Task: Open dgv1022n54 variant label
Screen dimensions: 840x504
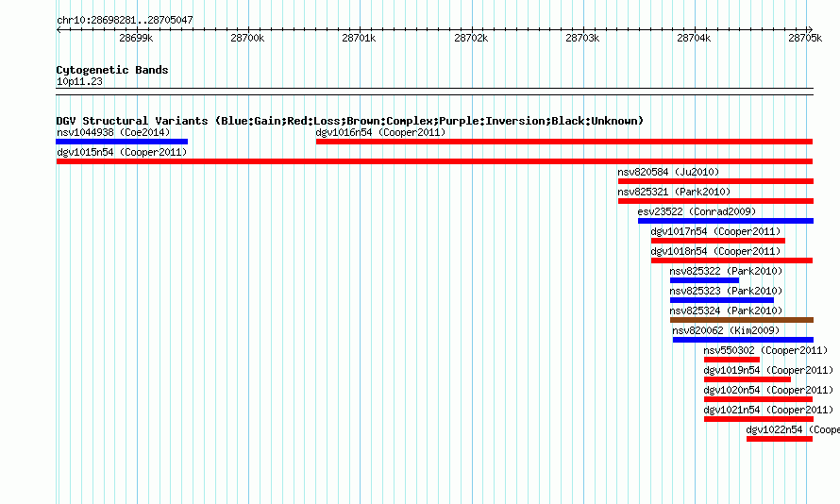Action: pos(793,429)
